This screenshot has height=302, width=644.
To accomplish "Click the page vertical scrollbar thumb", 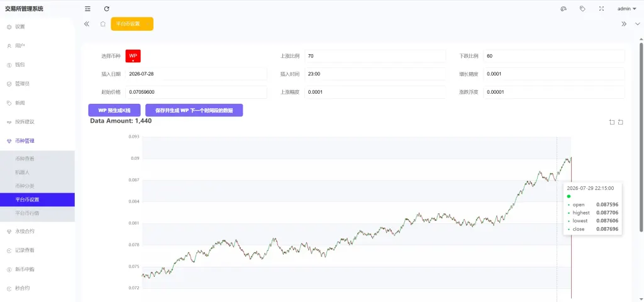I will [x=641, y=136].
